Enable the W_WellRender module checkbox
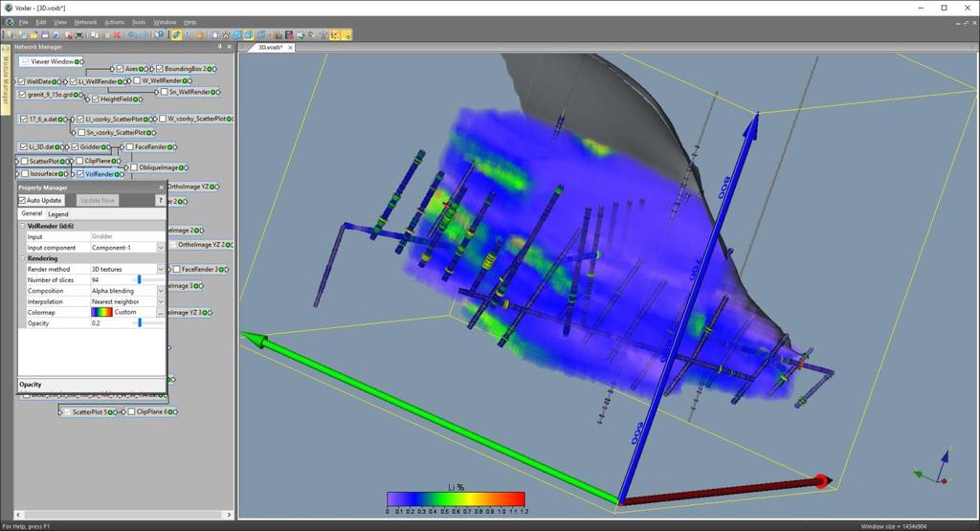 pyautogui.click(x=137, y=80)
